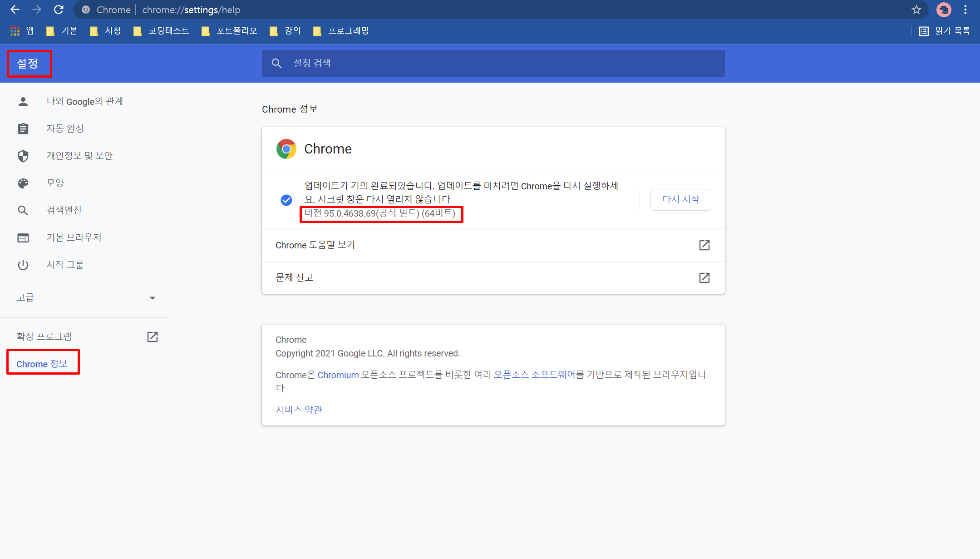The image size is (980, 559).
Task: Bookmark this page with star icon
Action: pyautogui.click(x=916, y=10)
